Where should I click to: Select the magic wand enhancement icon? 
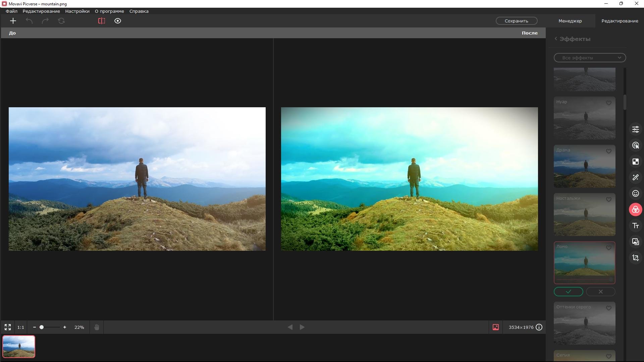pyautogui.click(x=635, y=177)
